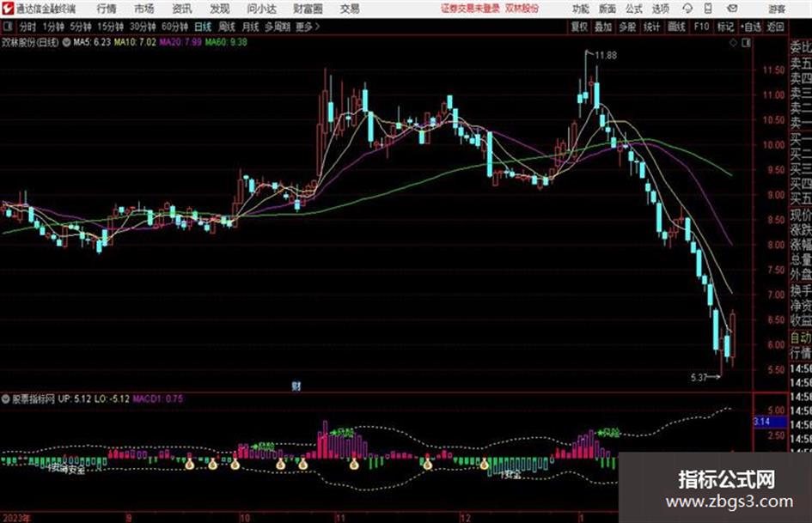Screen dimensions: 812x523
Task: Click the 统计 toolbar button
Action: click(x=652, y=27)
